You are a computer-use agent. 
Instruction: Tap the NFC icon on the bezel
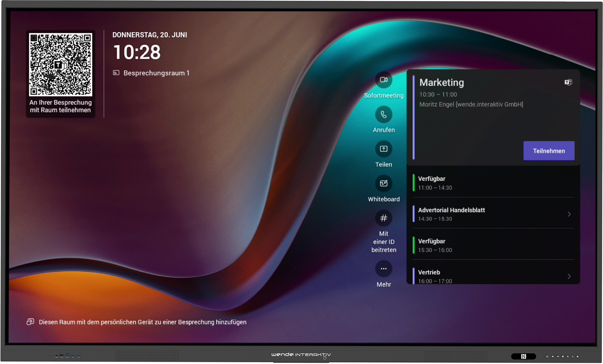[523, 356]
